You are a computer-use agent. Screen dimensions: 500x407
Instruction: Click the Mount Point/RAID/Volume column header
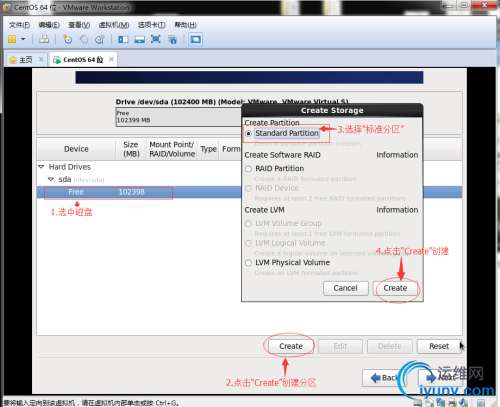pos(172,149)
